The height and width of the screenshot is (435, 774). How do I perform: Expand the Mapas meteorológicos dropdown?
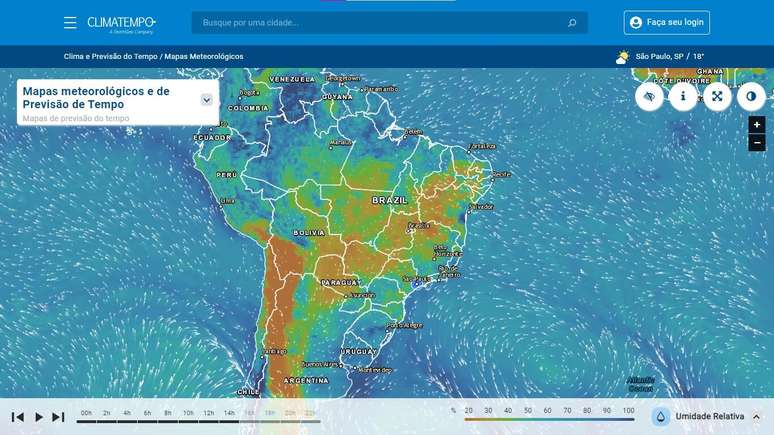click(x=206, y=99)
